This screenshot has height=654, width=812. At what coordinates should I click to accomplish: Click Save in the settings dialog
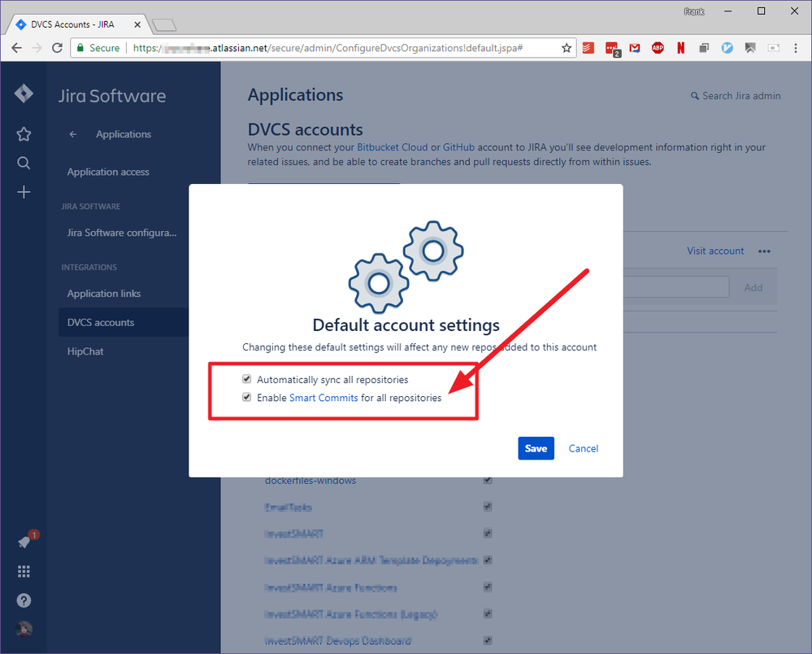[536, 448]
